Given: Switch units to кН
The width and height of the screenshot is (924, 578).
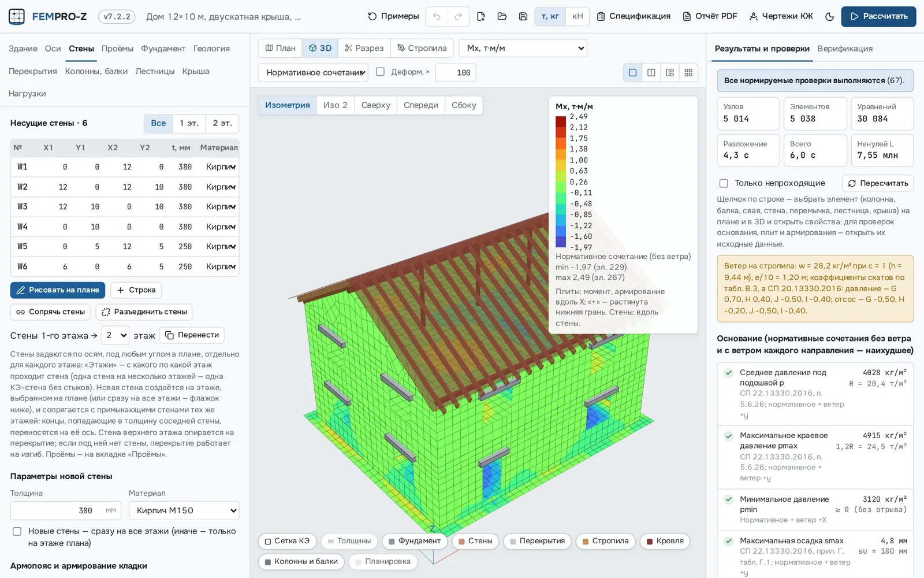Looking at the screenshot, I should [x=577, y=17].
